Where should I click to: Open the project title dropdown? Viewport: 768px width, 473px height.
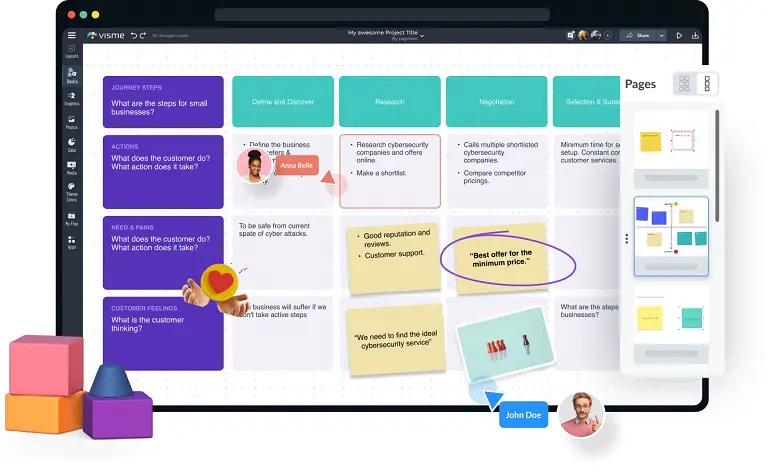coord(422,36)
